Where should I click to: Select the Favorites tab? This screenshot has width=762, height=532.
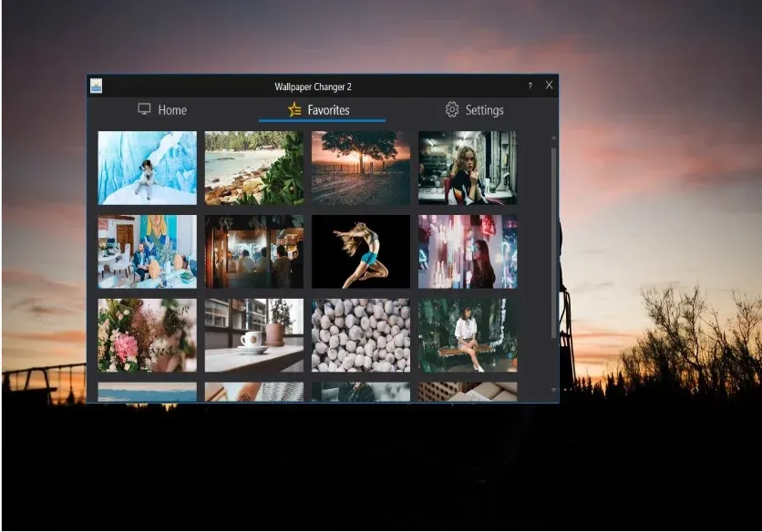(x=322, y=110)
